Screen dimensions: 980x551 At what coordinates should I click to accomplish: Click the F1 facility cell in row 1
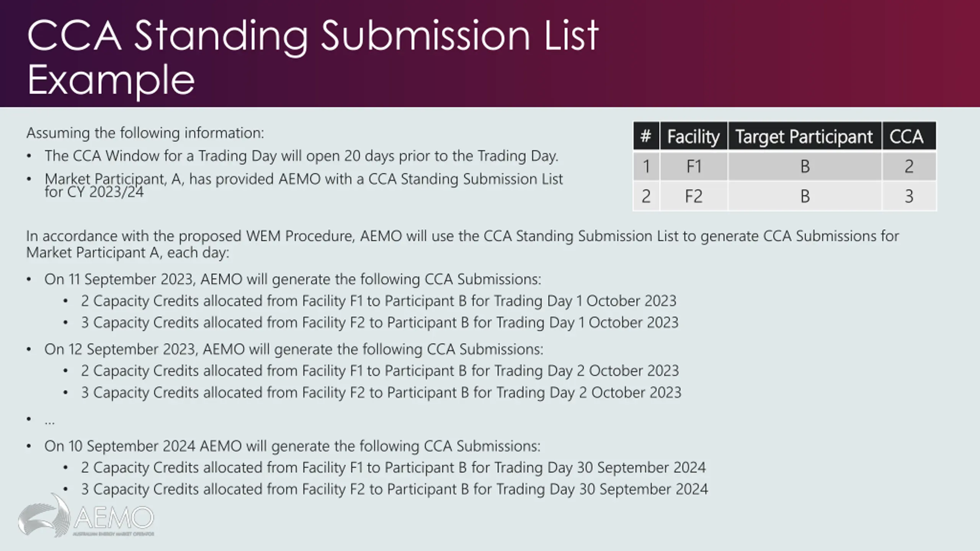click(693, 166)
